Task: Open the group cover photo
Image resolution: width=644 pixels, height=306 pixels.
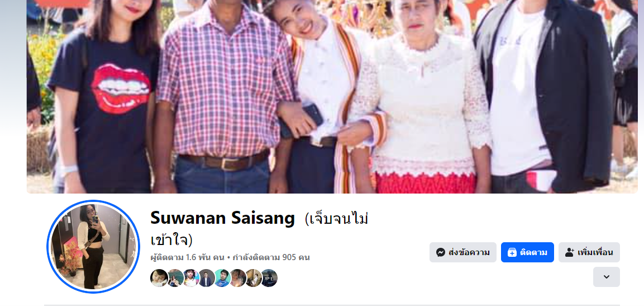Action: click(332, 97)
